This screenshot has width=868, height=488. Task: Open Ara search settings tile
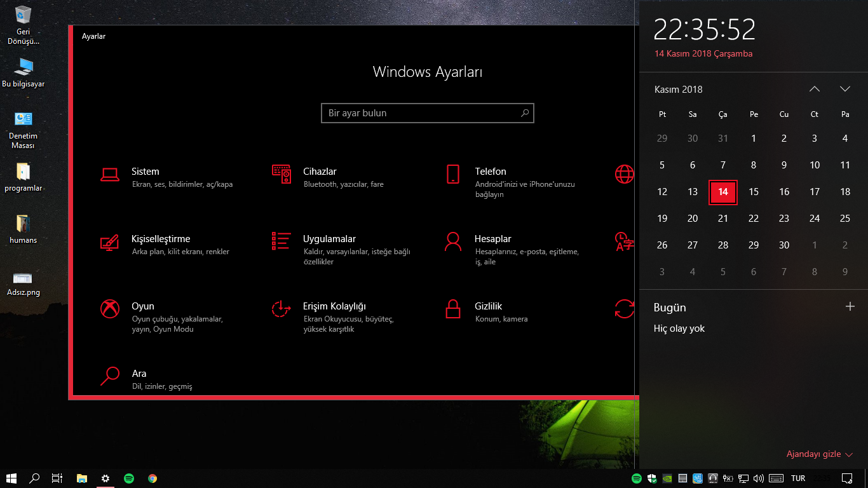coord(147,379)
